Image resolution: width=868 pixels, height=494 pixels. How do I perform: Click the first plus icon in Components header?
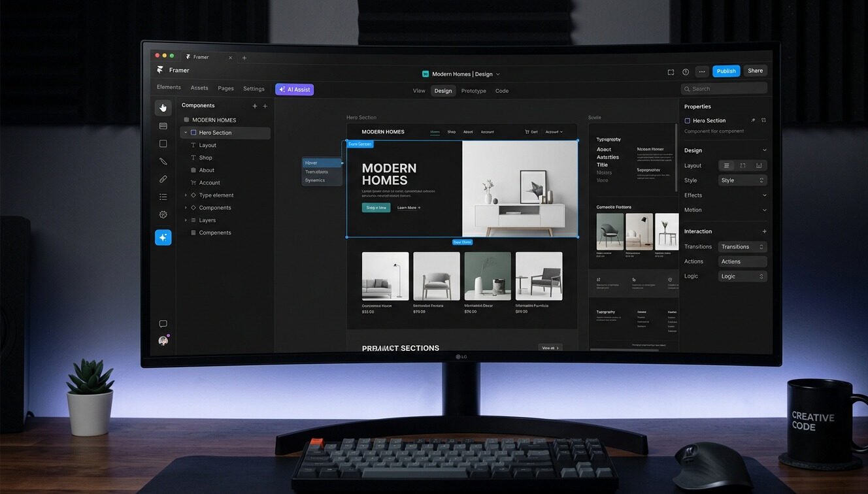[x=255, y=106]
